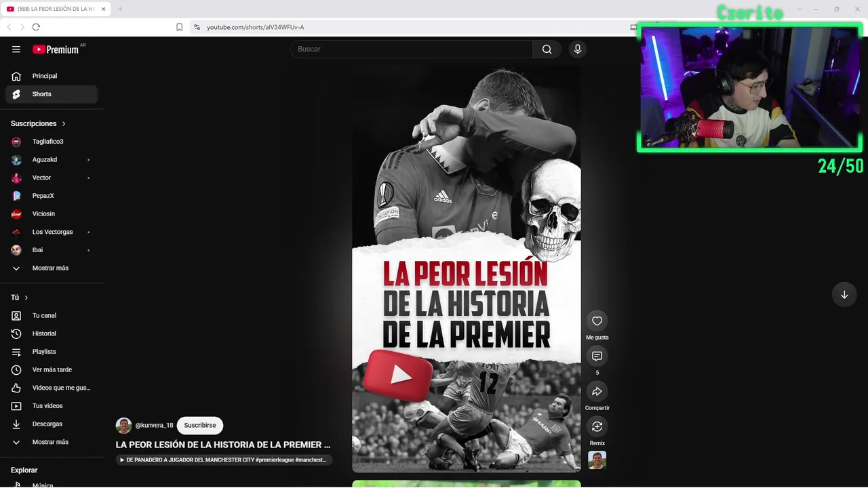
Task: Remix this short
Action: (x=597, y=426)
